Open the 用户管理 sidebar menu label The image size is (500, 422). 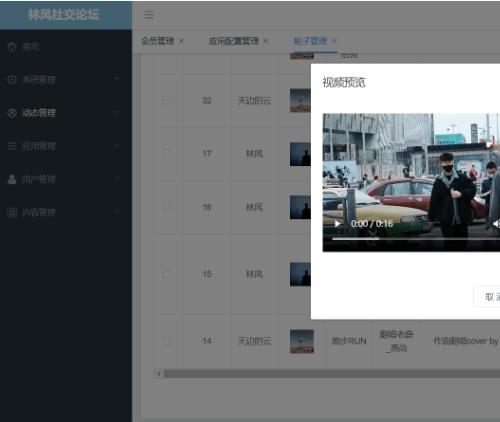coord(39,179)
